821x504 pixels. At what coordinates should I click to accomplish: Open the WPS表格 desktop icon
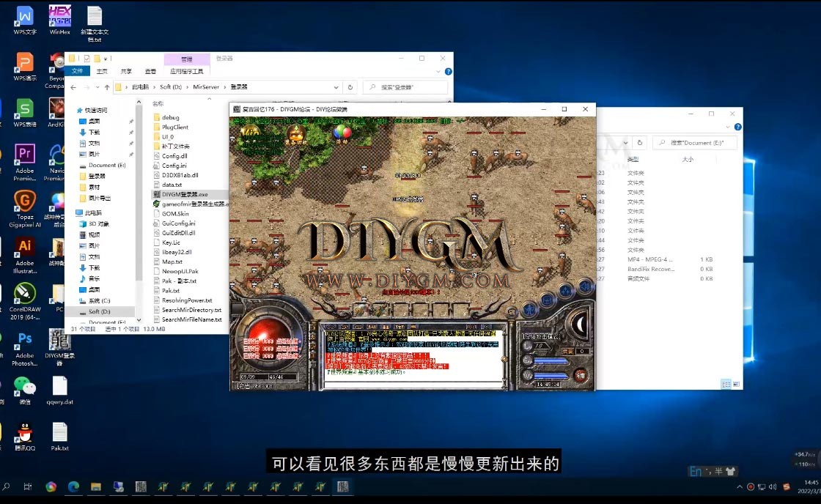point(25,113)
